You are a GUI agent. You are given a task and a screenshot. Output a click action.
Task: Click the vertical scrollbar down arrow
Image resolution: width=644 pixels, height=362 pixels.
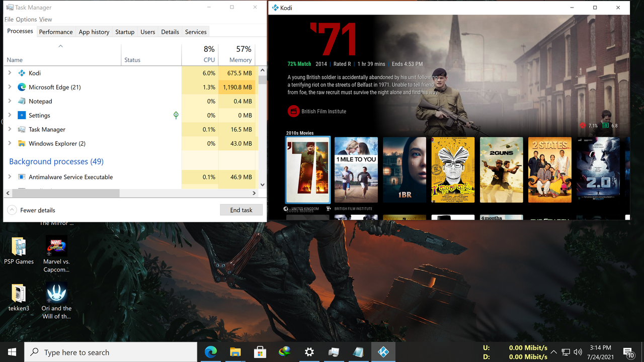pyautogui.click(x=262, y=185)
